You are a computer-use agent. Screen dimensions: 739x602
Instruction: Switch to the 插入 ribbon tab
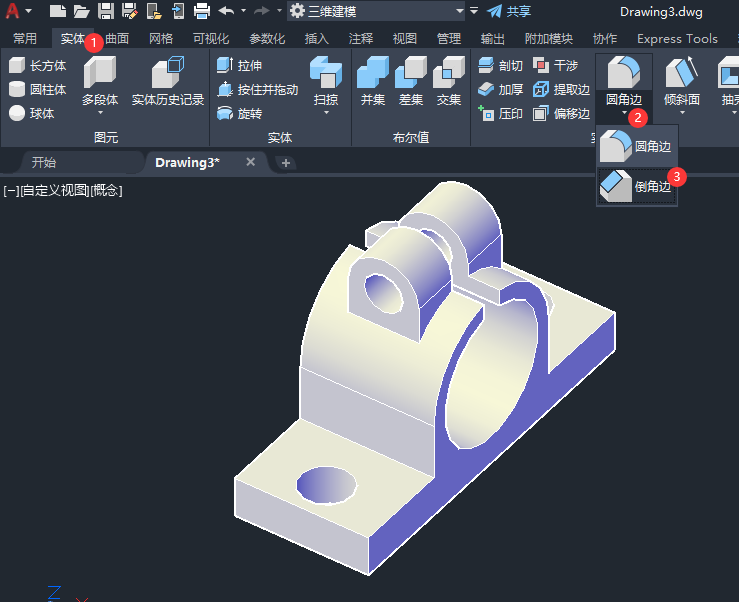click(317, 39)
